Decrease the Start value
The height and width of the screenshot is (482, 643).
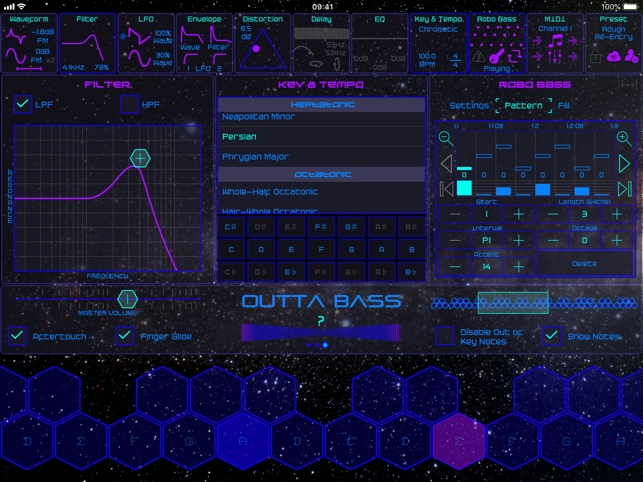[x=455, y=214]
